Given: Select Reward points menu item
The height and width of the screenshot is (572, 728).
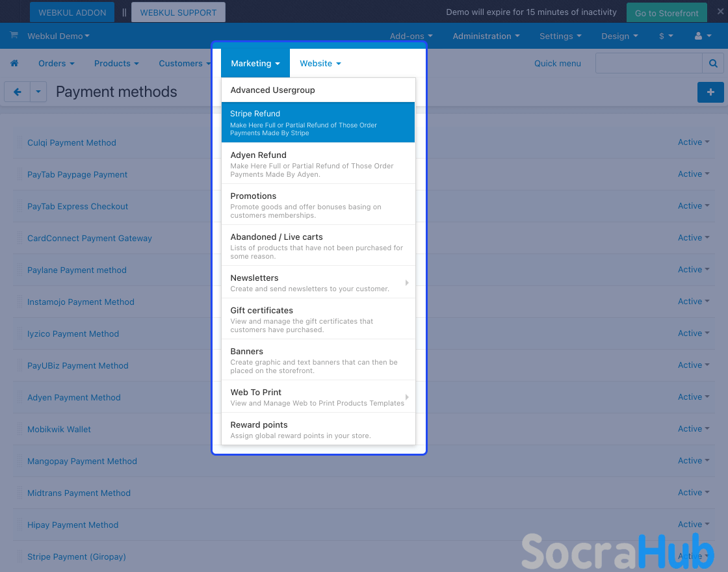Looking at the screenshot, I should point(318,429).
